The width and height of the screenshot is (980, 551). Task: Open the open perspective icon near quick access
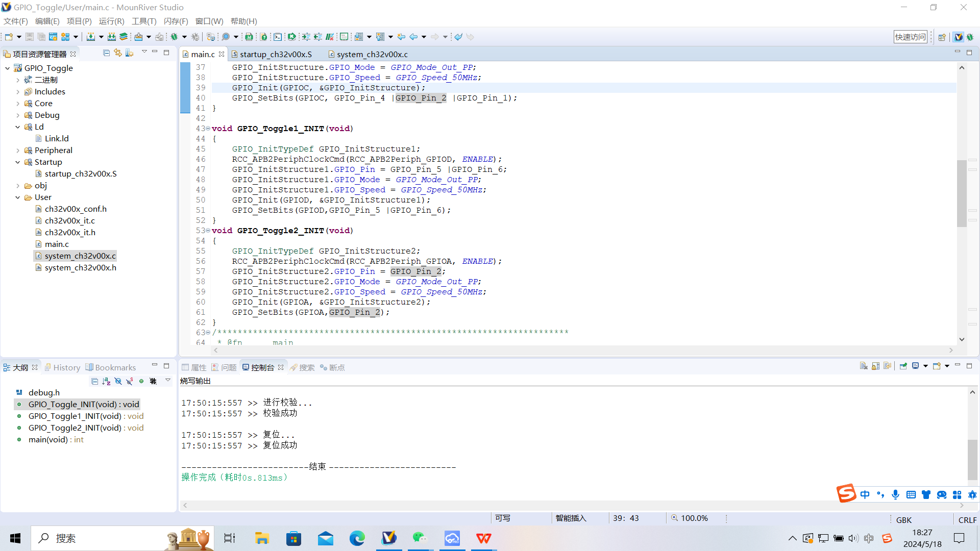point(942,37)
